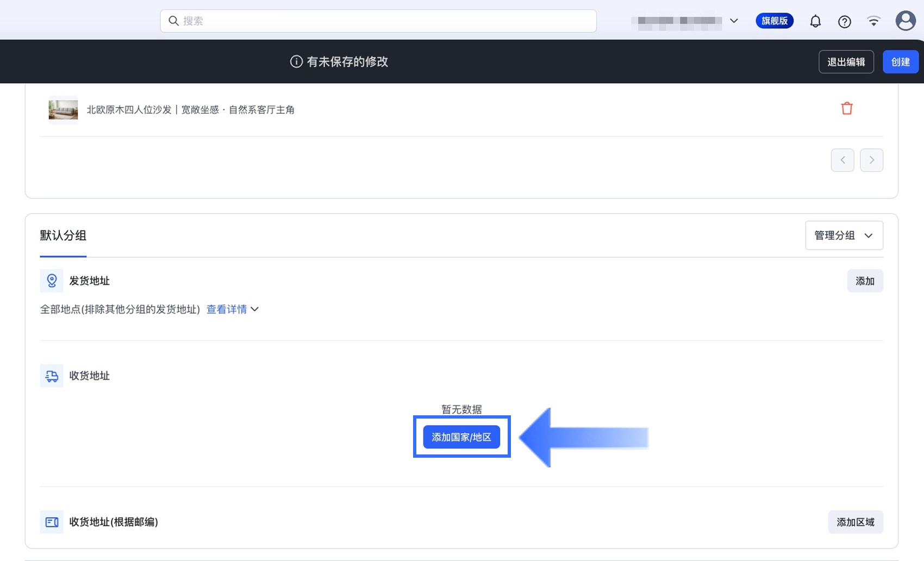Open the 管理分组 dropdown
Screen dimensions: 924x561
tap(844, 235)
